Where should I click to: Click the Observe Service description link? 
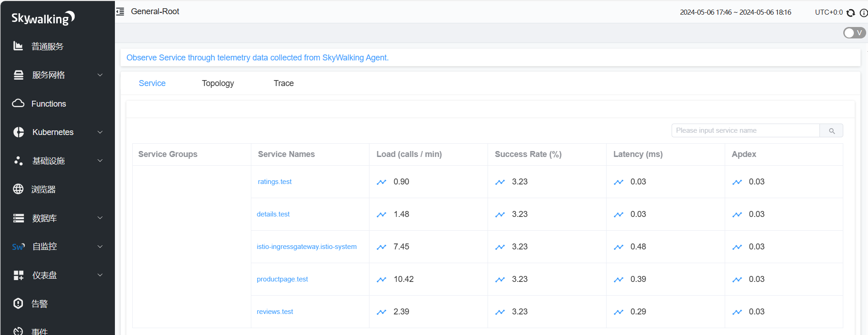257,58
